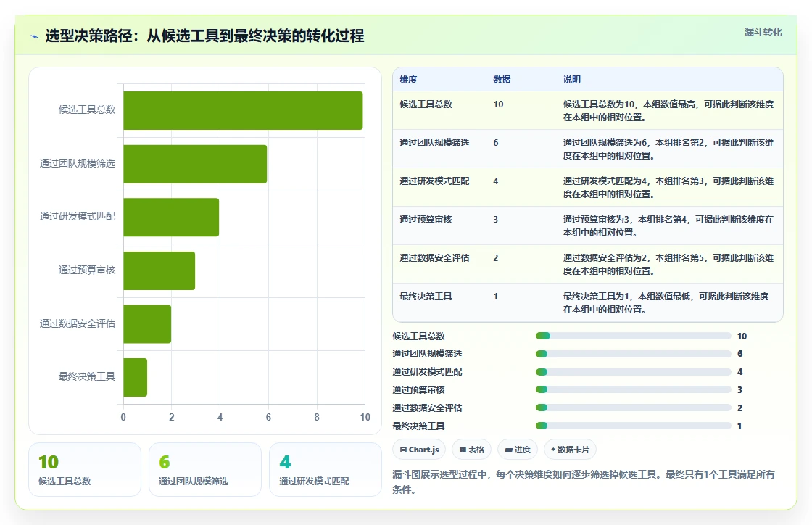Click the value 6 in the table
This screenshot has height=525, width=812.
click(x=496, y=142)
